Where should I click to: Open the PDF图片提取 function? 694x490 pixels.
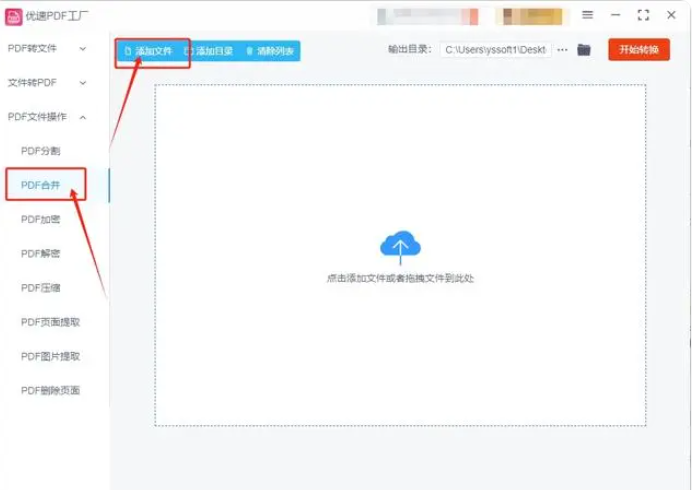[x=50, y=356]
